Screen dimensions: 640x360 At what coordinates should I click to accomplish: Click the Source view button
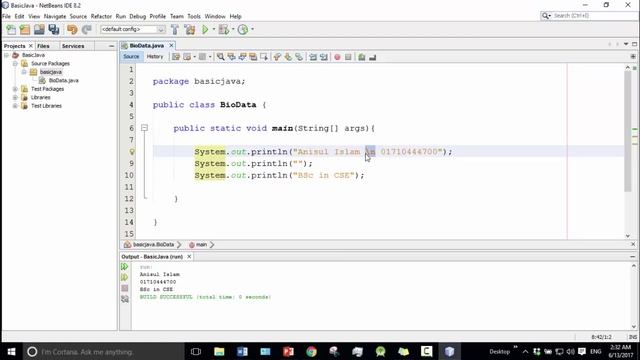tap(131, 57)
